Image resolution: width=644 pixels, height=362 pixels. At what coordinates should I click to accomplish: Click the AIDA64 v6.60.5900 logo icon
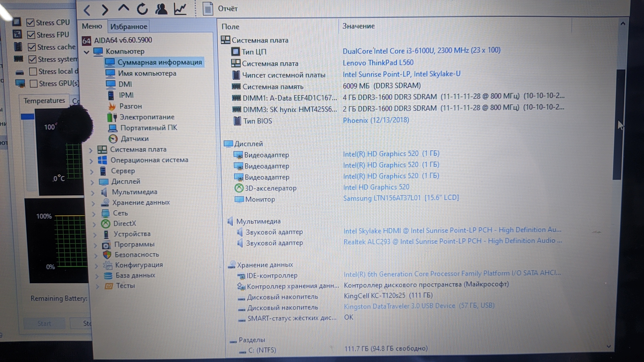[86, 40]
